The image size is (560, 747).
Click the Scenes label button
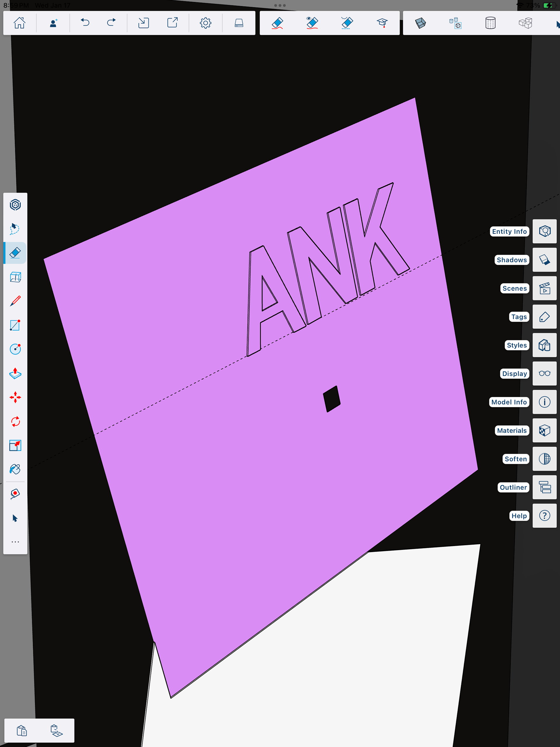click(x=514, y=288)
